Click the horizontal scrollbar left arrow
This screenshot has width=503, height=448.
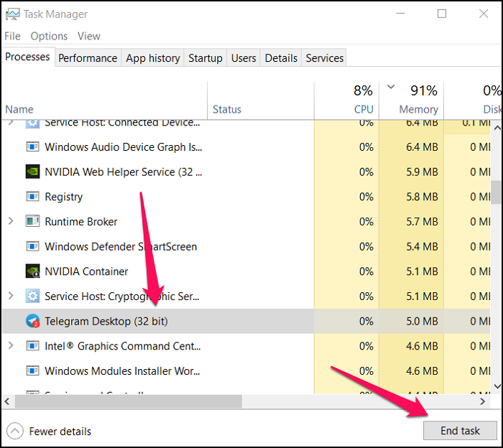(7, 401)
